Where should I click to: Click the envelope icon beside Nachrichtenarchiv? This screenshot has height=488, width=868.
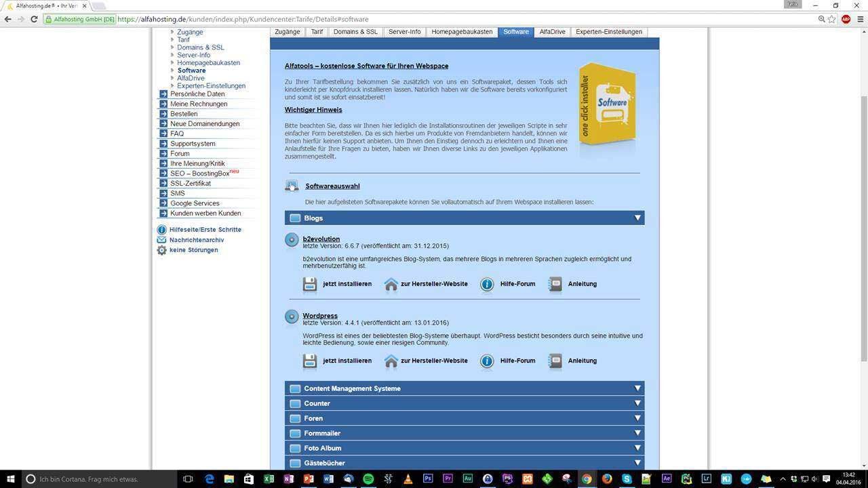coord(161,240)
